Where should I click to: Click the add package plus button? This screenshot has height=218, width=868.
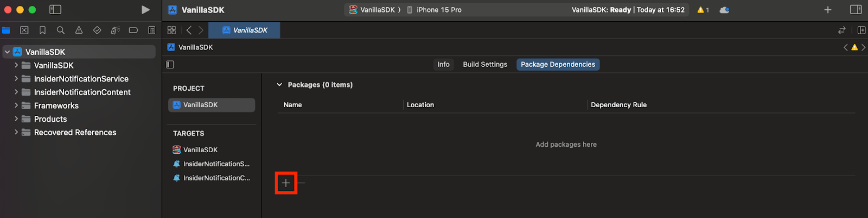coord(286,183)
